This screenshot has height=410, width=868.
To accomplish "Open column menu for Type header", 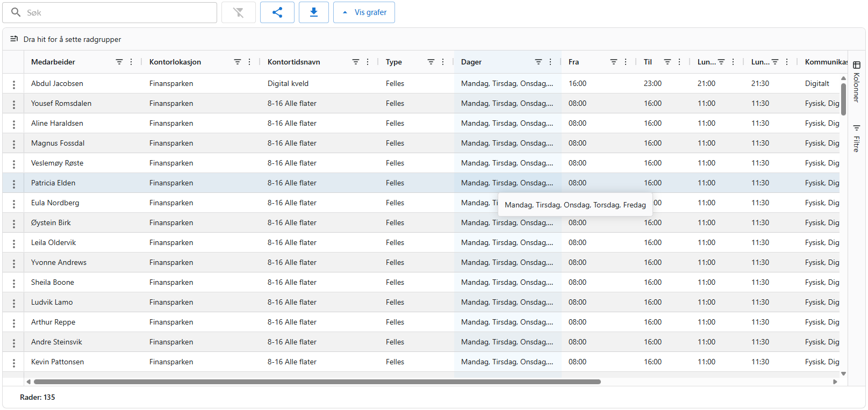I will [x=443, y=62].
